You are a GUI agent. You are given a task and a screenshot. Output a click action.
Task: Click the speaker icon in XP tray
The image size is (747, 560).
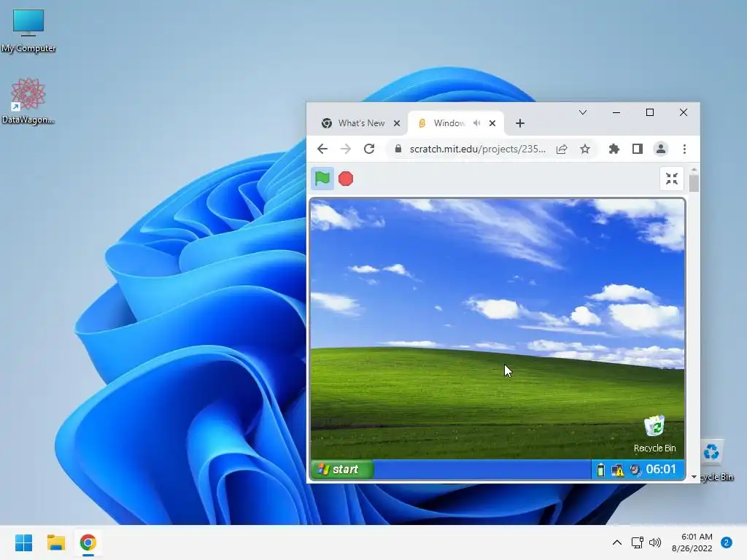pos(635,470)
